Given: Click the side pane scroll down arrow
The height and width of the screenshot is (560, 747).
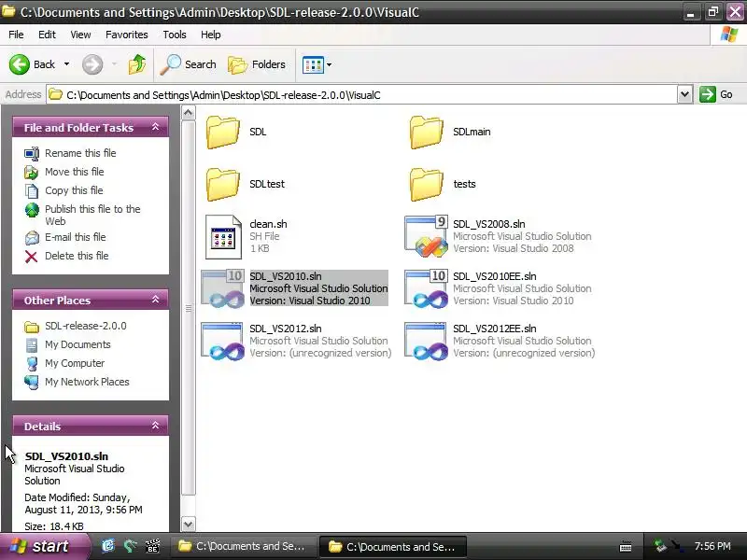Looking at the screenshot, I should coord(189,525).
